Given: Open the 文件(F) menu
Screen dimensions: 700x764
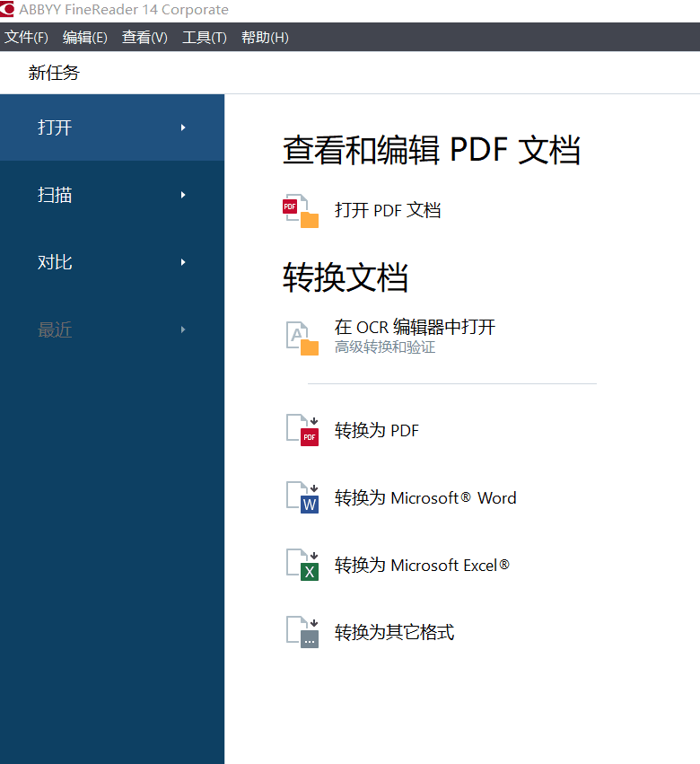Looking at the screenshot, I should [x=26, y=37].
